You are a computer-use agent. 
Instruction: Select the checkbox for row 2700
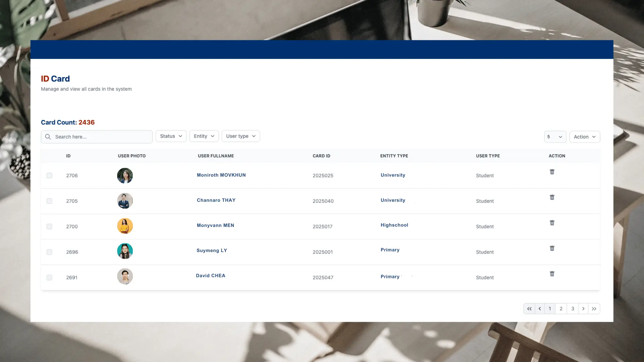[x=49, y=227]
